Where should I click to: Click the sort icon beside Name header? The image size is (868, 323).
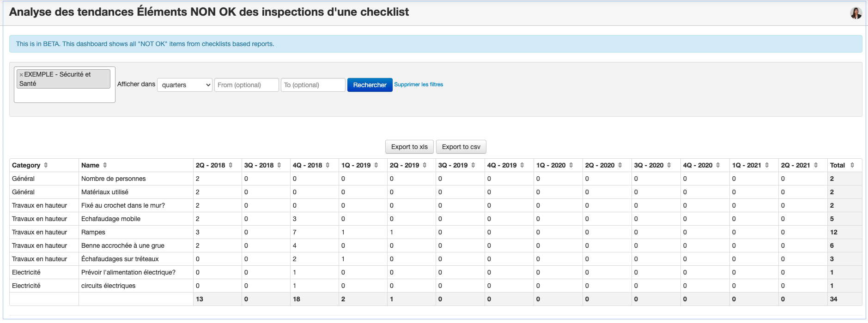(x=105, y=165)
